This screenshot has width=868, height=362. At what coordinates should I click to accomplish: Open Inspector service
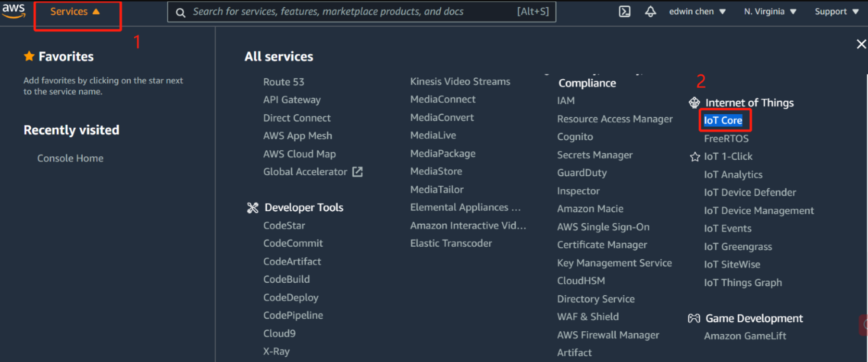[578, 191]
